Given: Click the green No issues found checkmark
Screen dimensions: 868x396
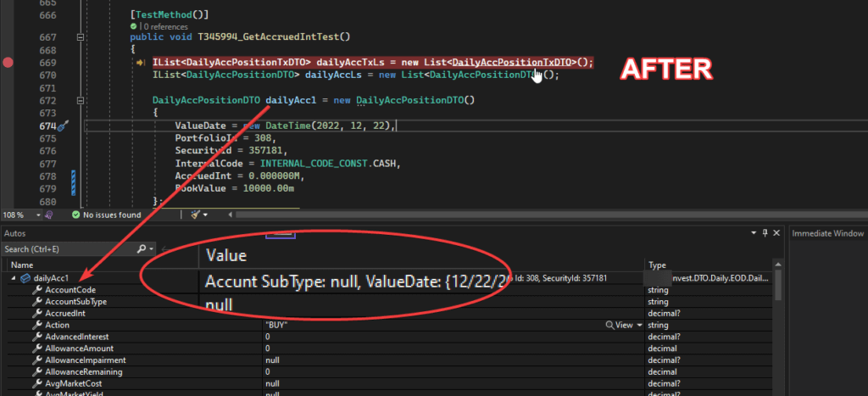Looking at the screenshot, I should pos(75,215).
